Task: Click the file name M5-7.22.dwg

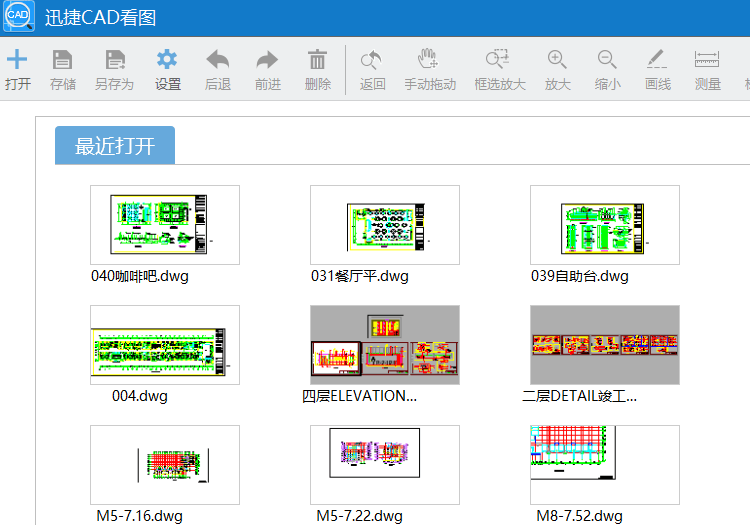Action: point(360,516)
